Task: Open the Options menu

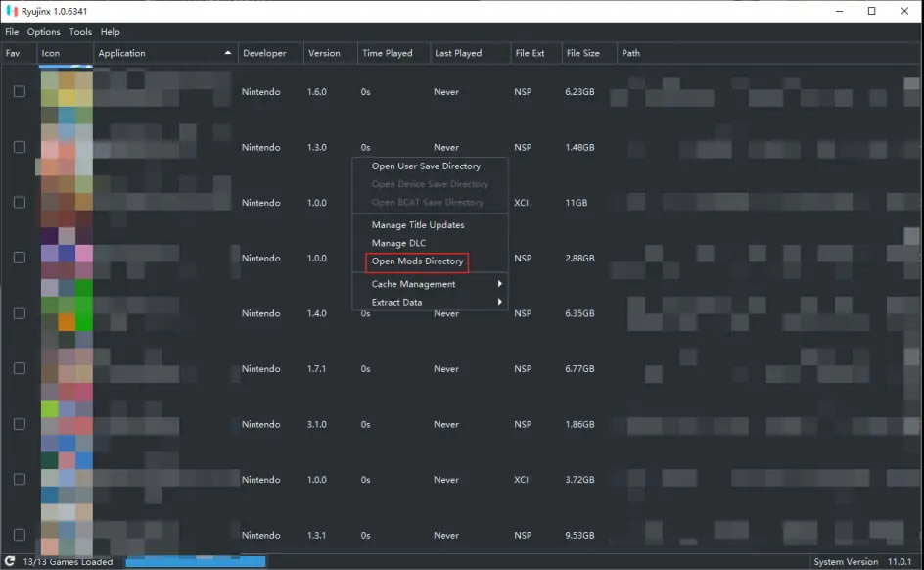Action: pyautogui.click(x=44, y=32)
